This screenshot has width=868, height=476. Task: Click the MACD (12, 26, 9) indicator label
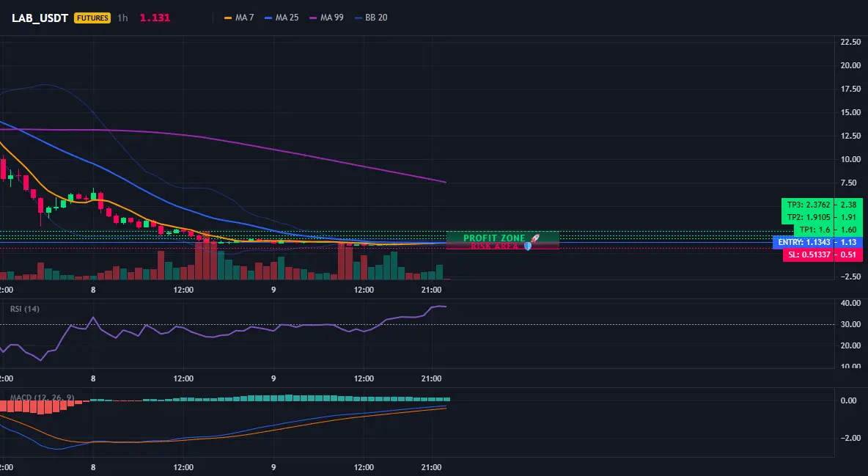click(42, 398)
